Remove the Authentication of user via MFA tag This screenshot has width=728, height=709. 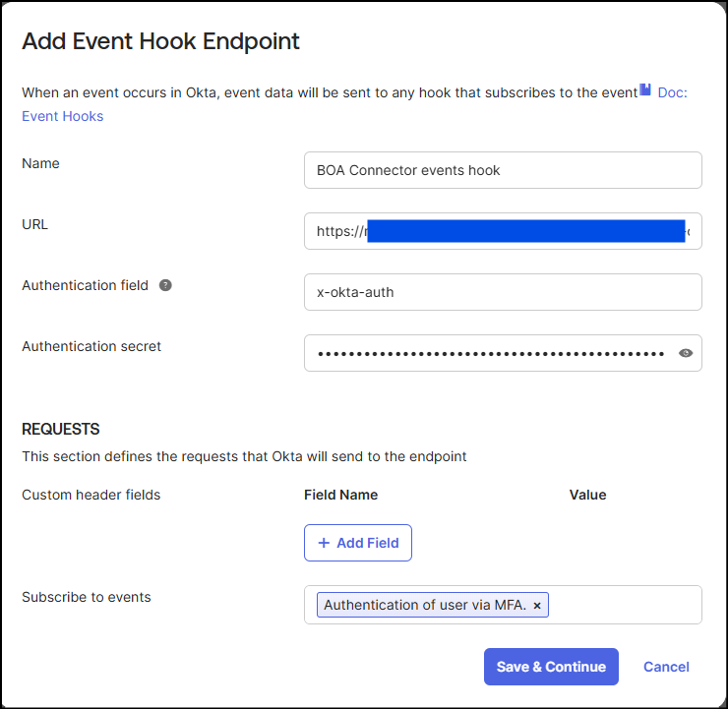tap(537, 606)
